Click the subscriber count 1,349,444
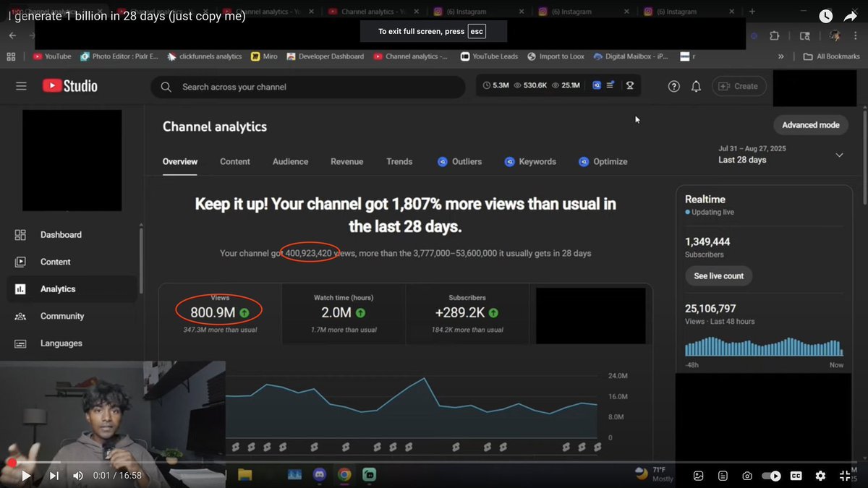The image size is (868, 488). click(x=707, y=241)
